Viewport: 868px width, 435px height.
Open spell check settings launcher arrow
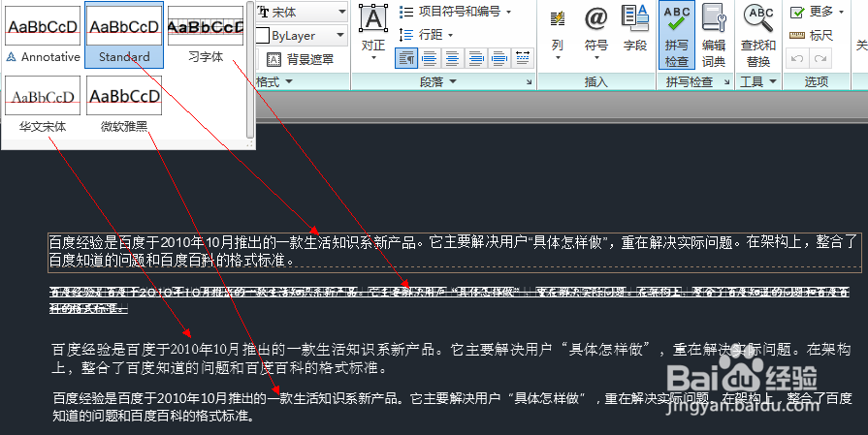pyautogui.click(x=726, y=82)
